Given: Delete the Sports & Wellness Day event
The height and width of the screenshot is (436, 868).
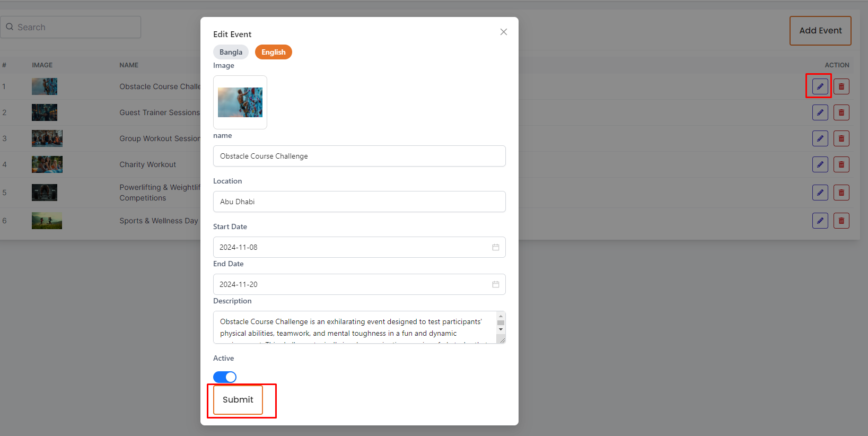Looking at the screenshot, I should [x=841, y=221].
